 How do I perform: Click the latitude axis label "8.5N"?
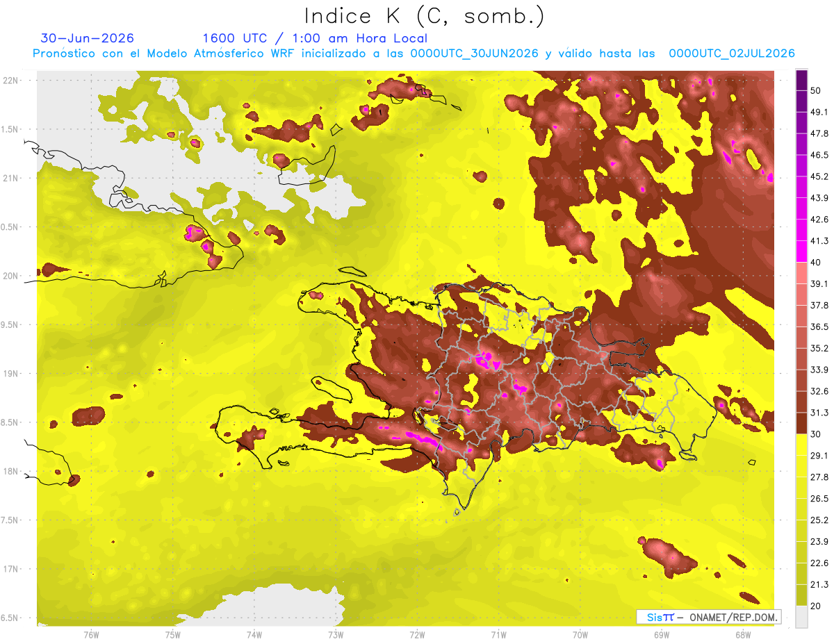(x=10, y=422)
